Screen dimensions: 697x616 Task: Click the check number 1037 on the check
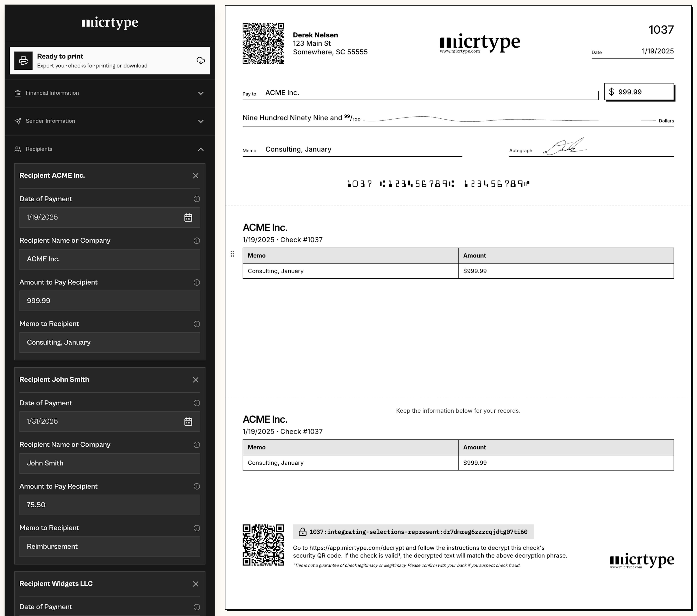[661, 30]
